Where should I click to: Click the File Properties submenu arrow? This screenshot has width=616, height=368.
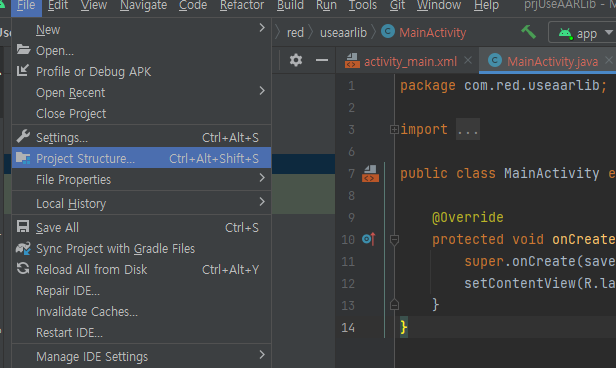point(262,178)
